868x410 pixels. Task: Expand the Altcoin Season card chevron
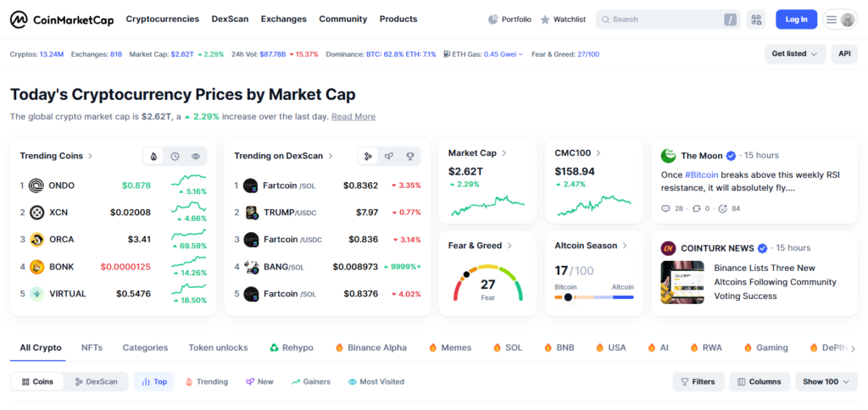pos(625,246)
